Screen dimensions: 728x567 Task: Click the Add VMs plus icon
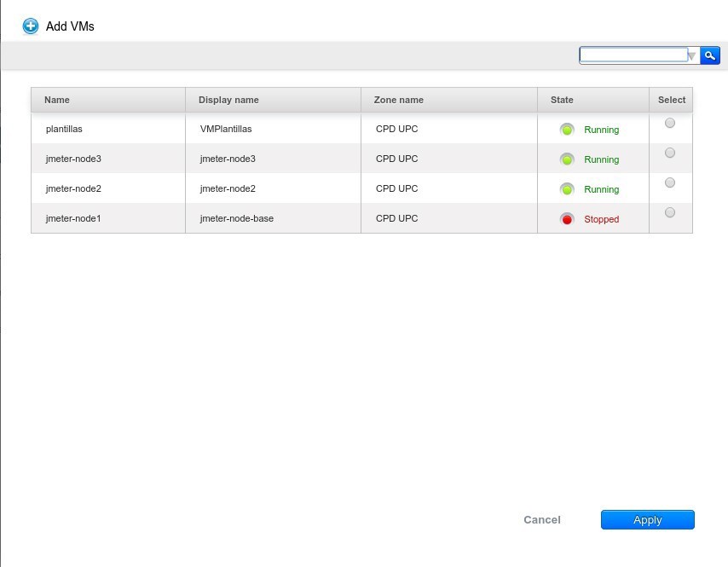[31, 26]
